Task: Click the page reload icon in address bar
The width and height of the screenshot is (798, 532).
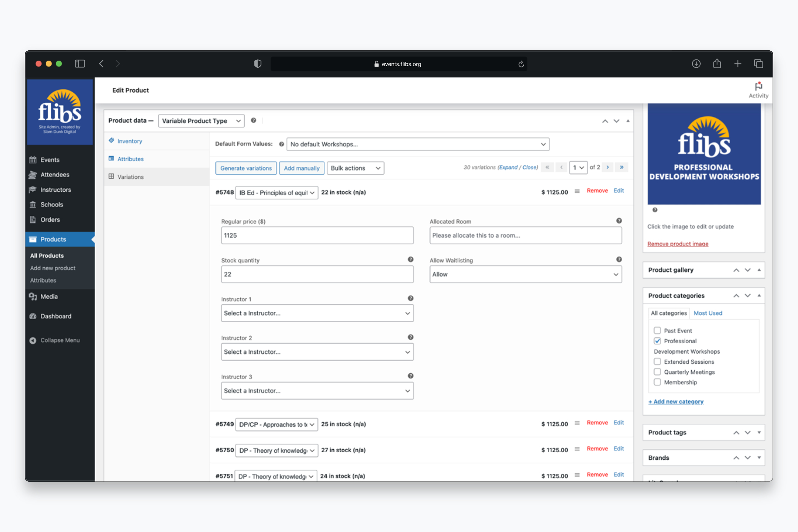Action: pyautogui.click(x=521, y=64)
